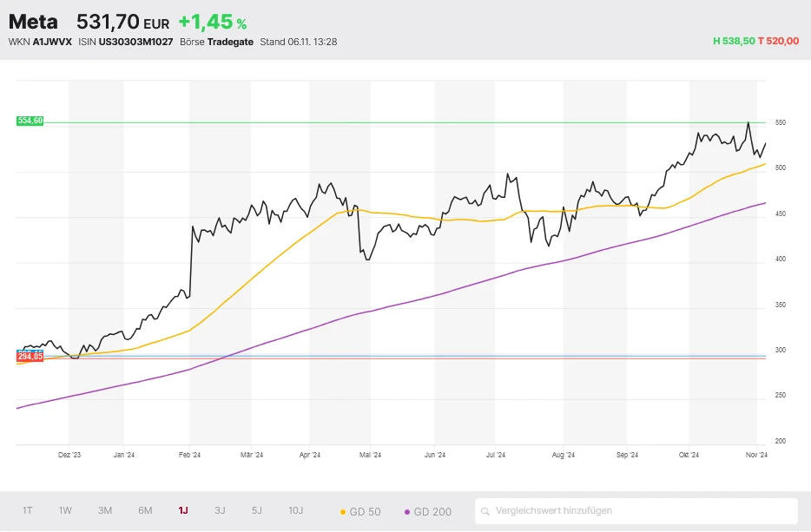Click the yellow GD 50 legend dot

coord(343,512)
